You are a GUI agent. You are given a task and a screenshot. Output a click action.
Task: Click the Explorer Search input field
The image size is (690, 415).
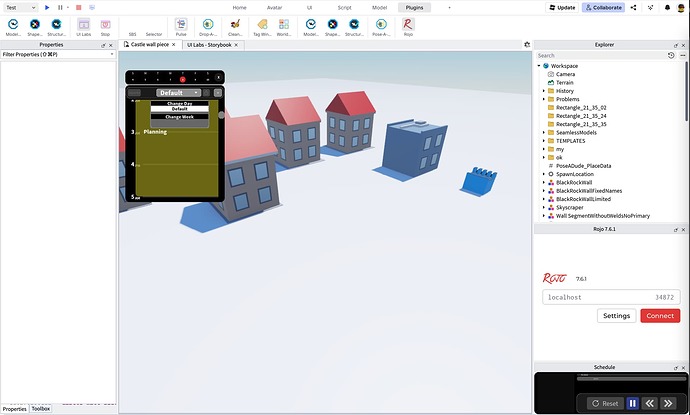coord(601,55)
